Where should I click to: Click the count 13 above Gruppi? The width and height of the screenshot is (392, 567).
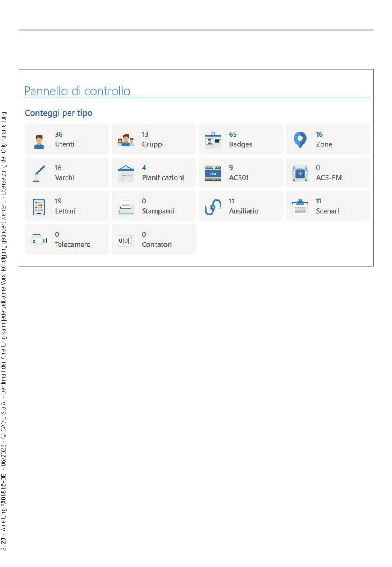point(145,135)
